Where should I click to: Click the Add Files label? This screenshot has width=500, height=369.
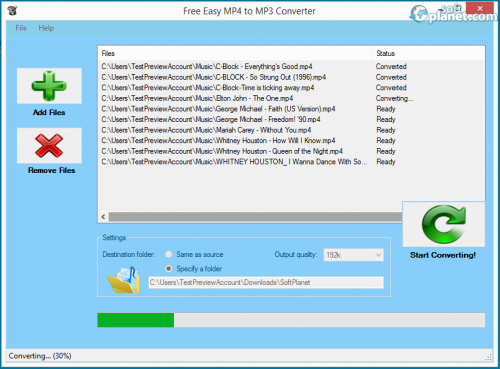49,112
